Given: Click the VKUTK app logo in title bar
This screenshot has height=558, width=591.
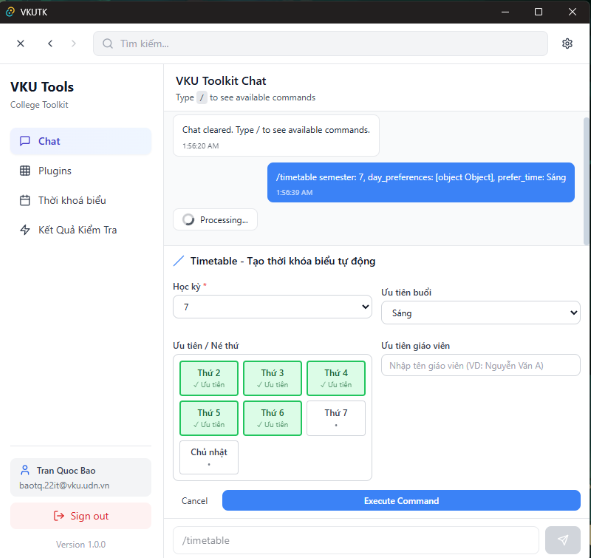Looking at the screenshot, I should 10,12.
